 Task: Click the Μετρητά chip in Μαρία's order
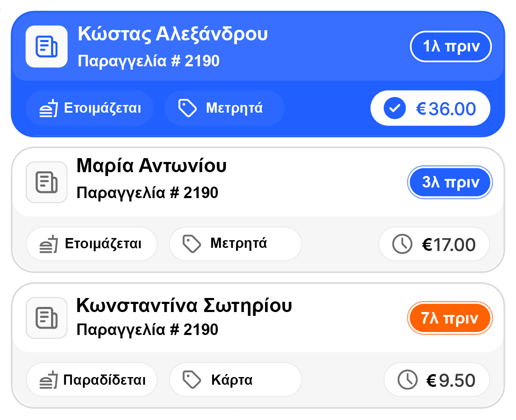pyautogui.click(x=235, y=244)
